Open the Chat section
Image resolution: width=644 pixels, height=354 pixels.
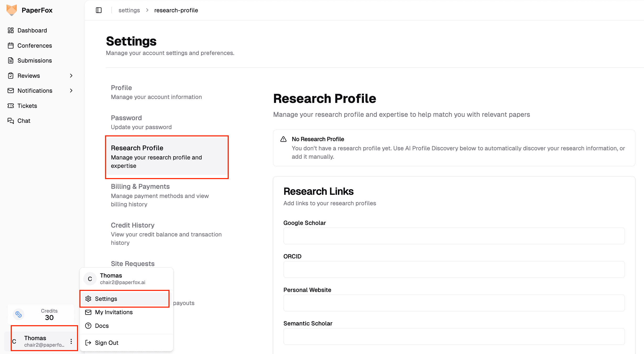click(x=24, y=121)
